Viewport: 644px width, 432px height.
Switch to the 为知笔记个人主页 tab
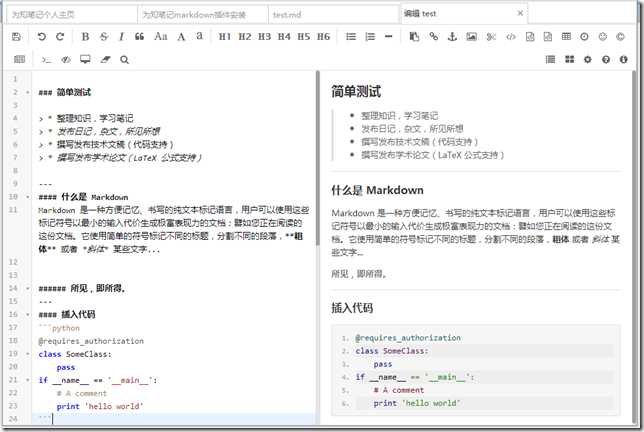pyautogui.click(x=72, y=14)
